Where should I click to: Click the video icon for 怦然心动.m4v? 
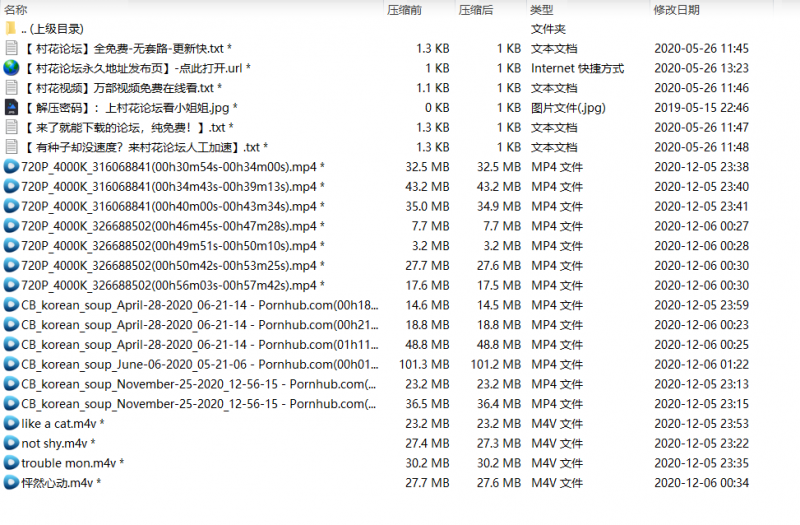click(11, 483)
